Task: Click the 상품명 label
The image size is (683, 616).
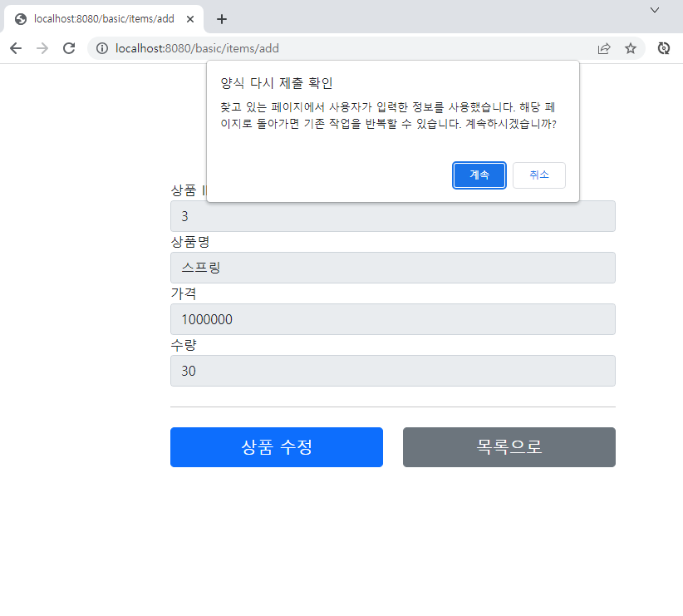Action: point(190,242)
